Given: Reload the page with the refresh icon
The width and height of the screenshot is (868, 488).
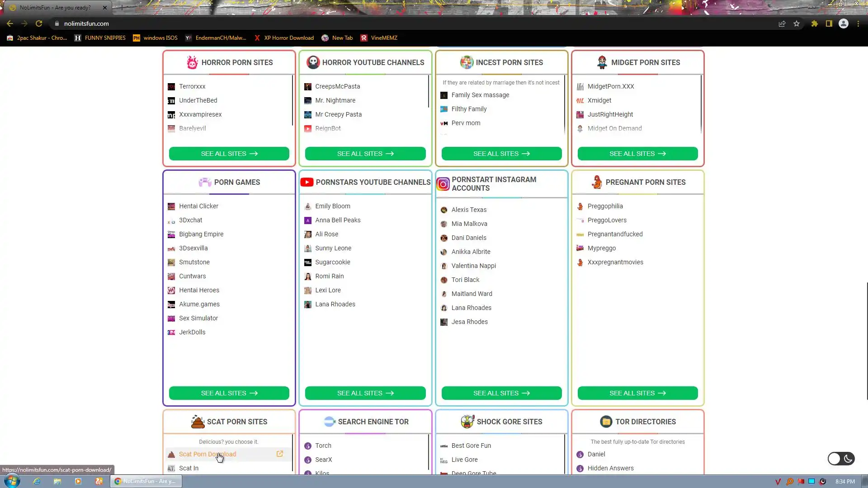Looking at the screenshot, I should point(39,23).
